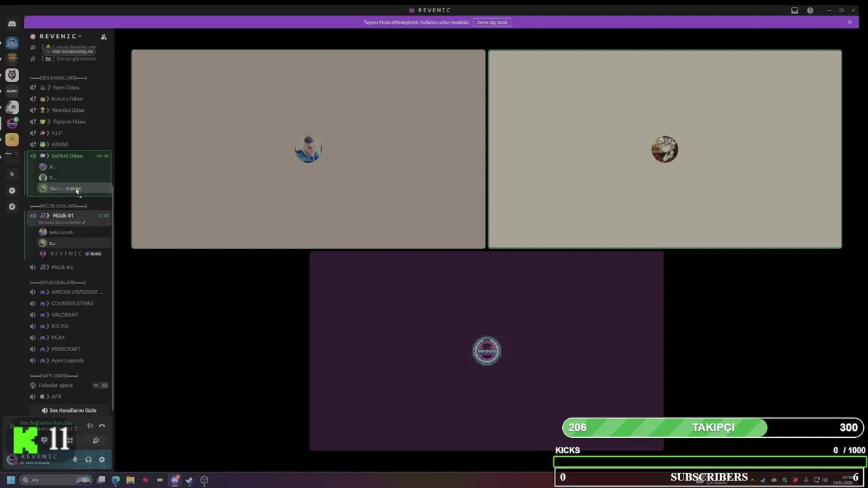
Task: Join the Kurucu Odası voice channel
Action: pos(68,99)
